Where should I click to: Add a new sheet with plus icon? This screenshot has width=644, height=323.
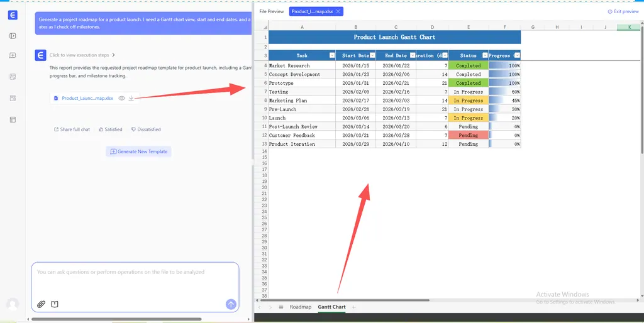354,307
